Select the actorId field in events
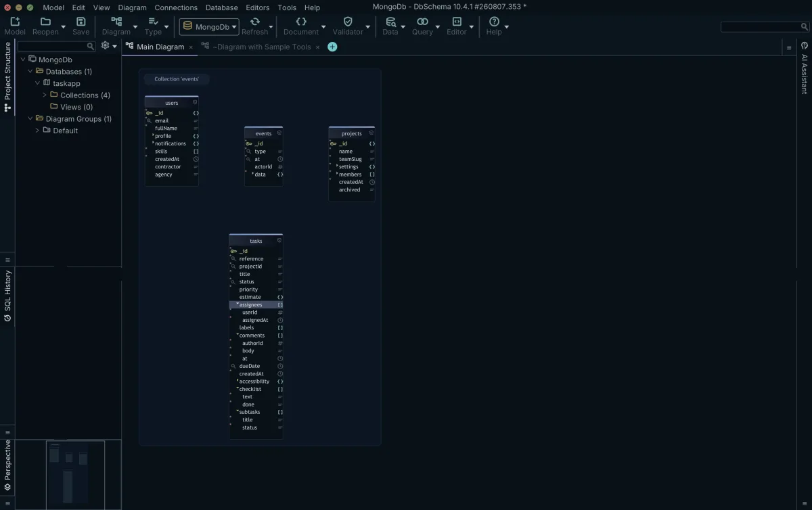812x510 pixels. point(264,166)
